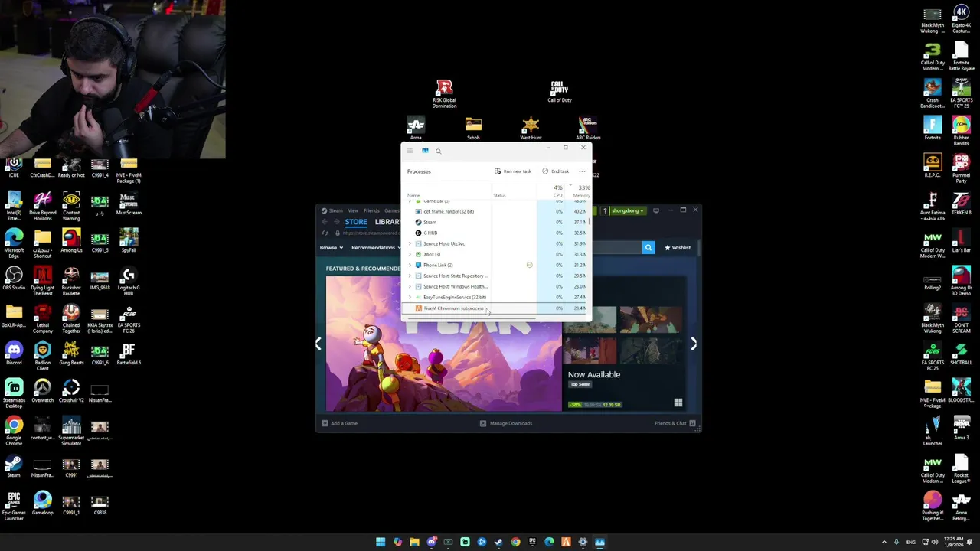
Task: Open the Task Manager hamburger navigation menu
Action: pos(410,151)
